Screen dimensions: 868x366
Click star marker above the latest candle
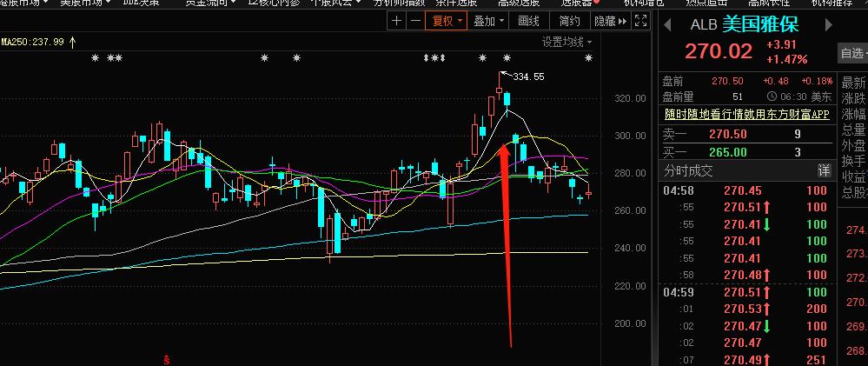tap(588, 57)
